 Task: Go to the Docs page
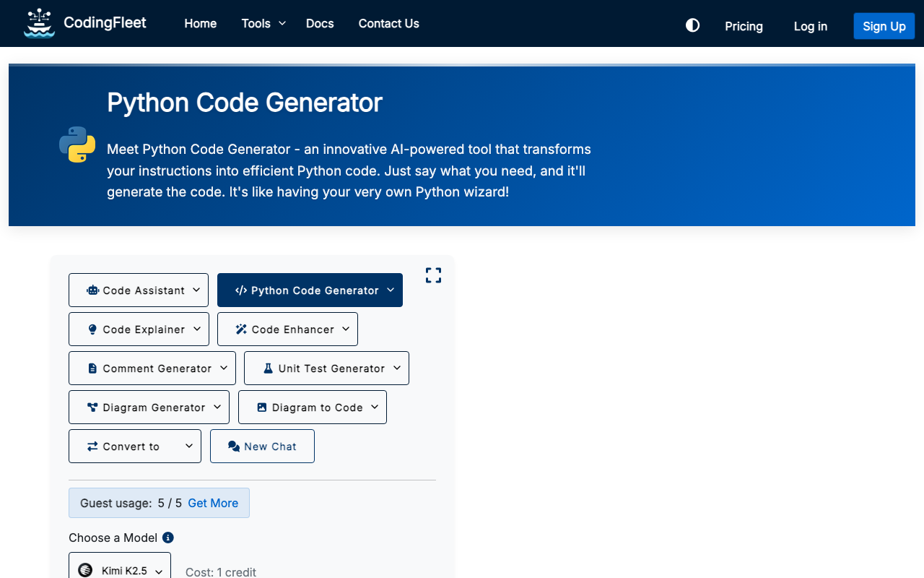(320, 23)
